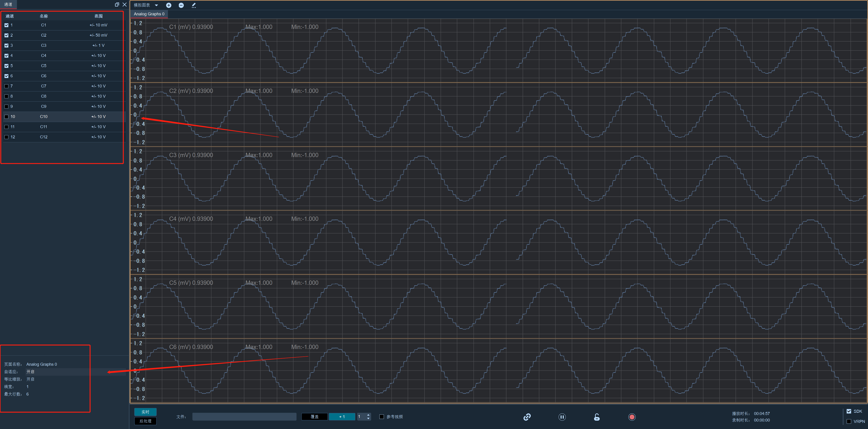Click the 文件 input field
Image resolution: width=868 pixels, height=429 pixels.
pyautogui.click(x=244, y=417)
